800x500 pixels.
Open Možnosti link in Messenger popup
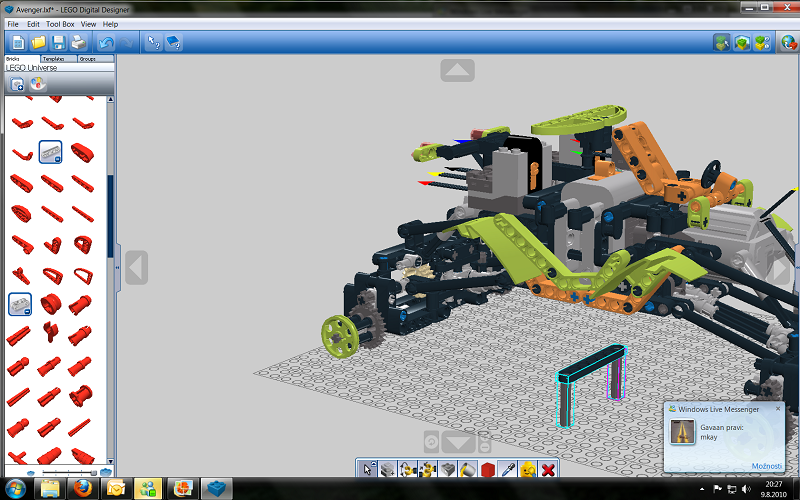tap(766, 466)
